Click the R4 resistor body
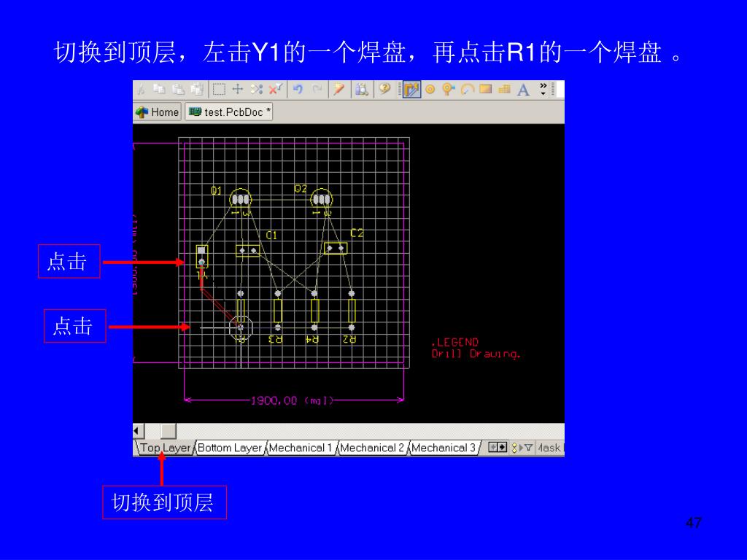 314,311
